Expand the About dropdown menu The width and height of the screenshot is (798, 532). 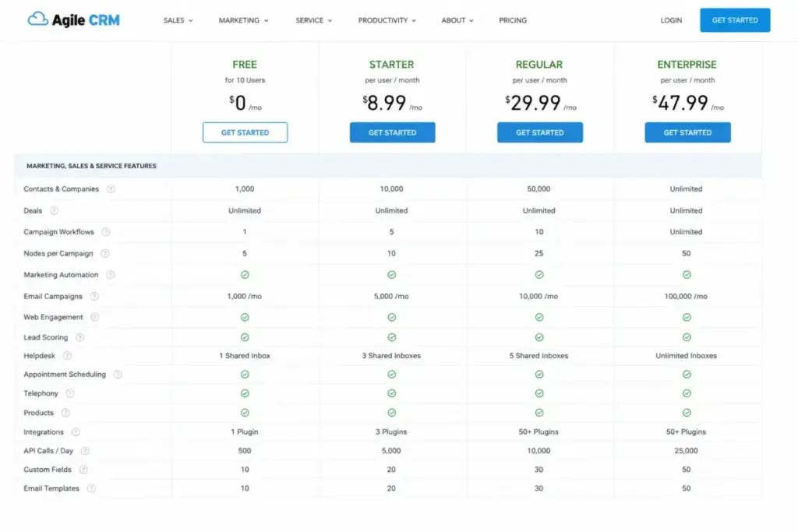point(457,20)
